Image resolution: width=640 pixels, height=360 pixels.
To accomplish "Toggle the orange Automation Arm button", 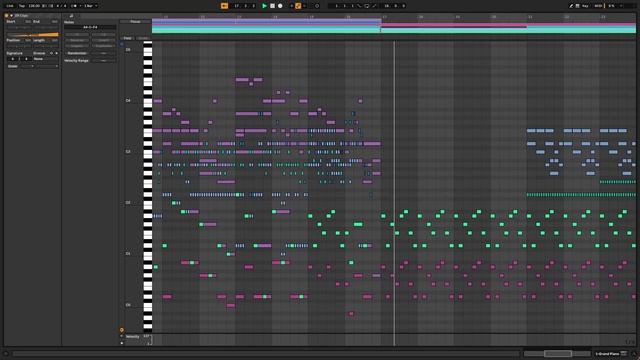I will (x=298, y=6).
